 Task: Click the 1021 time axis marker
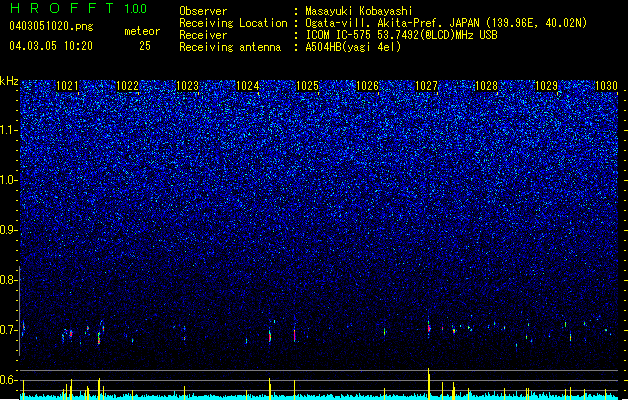tap(67, 86)
